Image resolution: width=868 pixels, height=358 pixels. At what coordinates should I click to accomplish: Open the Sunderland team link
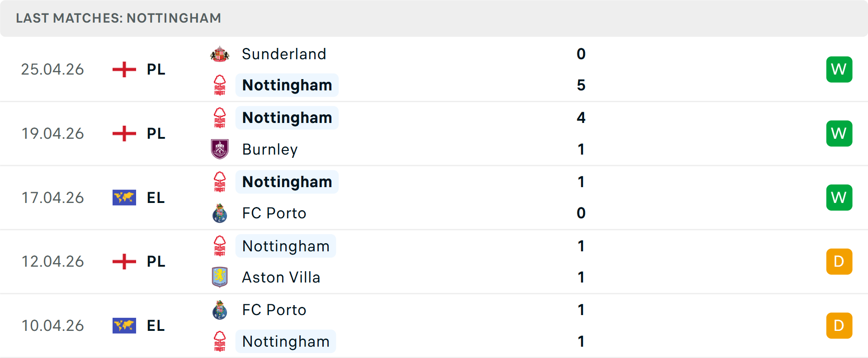tap(284, 54)
